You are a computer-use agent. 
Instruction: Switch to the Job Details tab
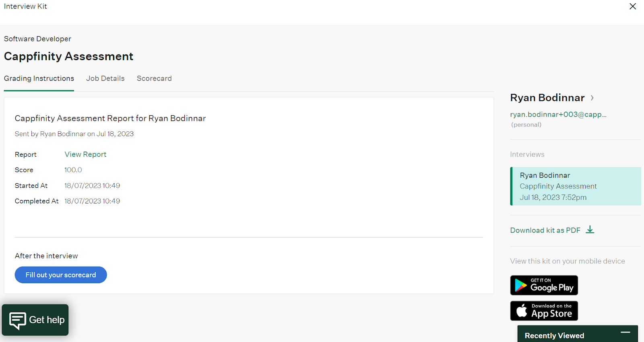tap(105, 79)
